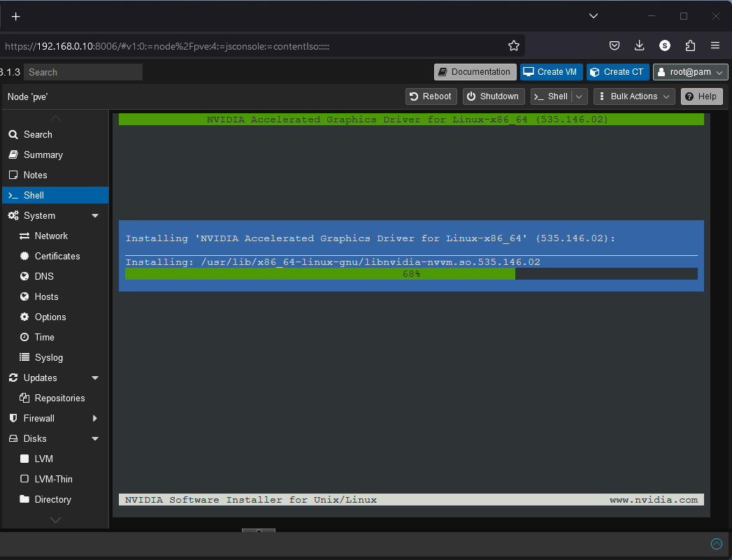
Task: Click the Create VM button
Action: click(x=552, y=72)
